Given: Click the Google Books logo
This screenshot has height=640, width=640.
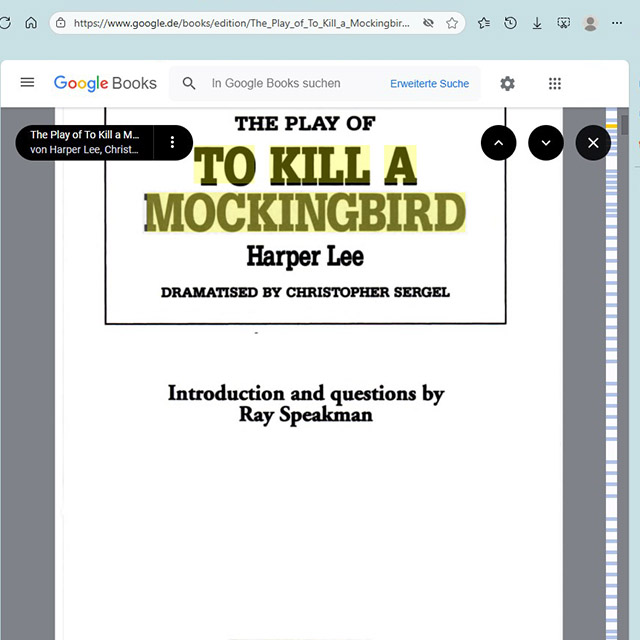Looking at the screenshot, I should click(x=105, y=83).
